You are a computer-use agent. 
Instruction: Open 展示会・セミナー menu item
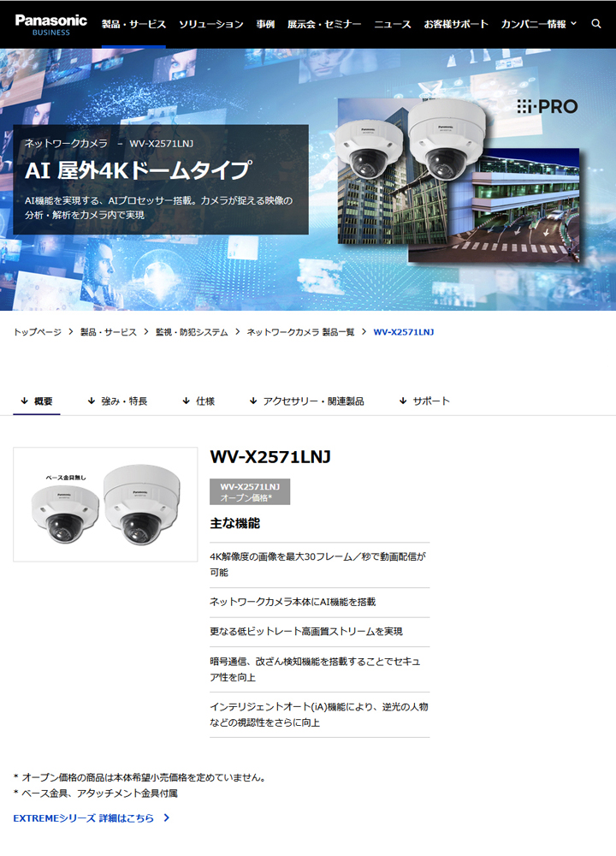[324, 24]
